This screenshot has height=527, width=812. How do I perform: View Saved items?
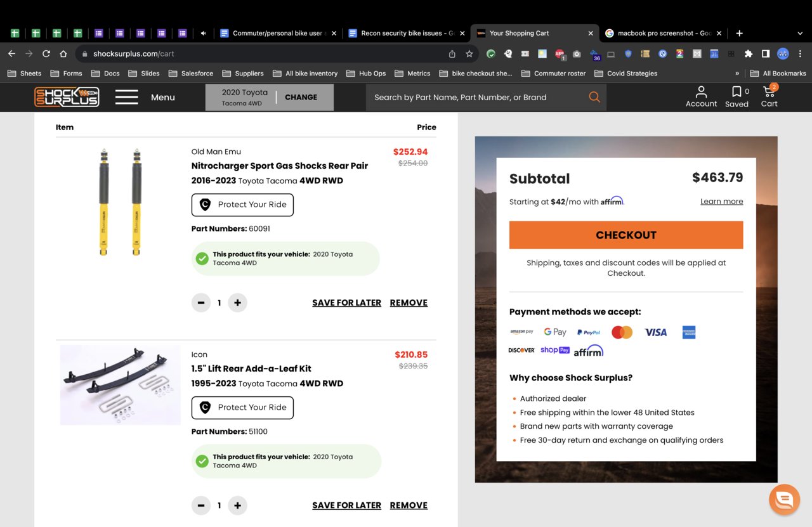coord(737,96)
